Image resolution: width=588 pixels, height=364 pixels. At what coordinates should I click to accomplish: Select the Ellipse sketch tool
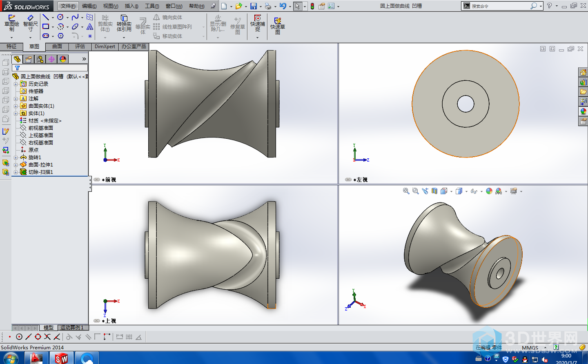(x=75, y=27)
